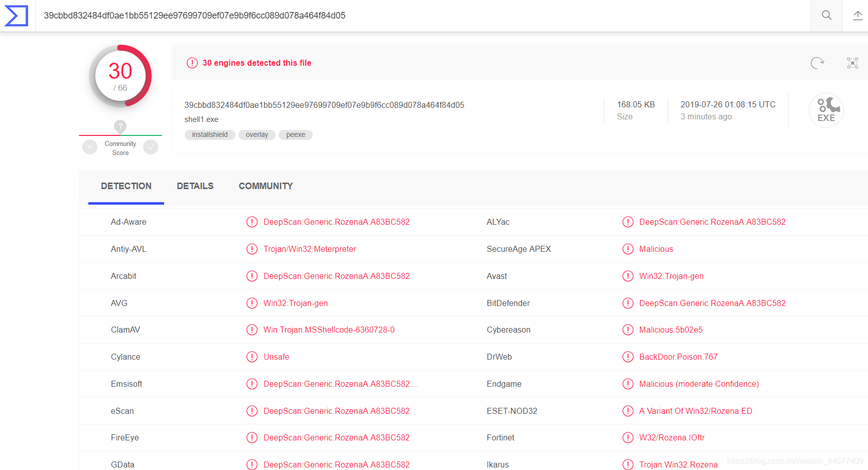Click the Arcabit engine name
Screen dimensions: 868x470
pyautogui.click(x=123, y=276)
